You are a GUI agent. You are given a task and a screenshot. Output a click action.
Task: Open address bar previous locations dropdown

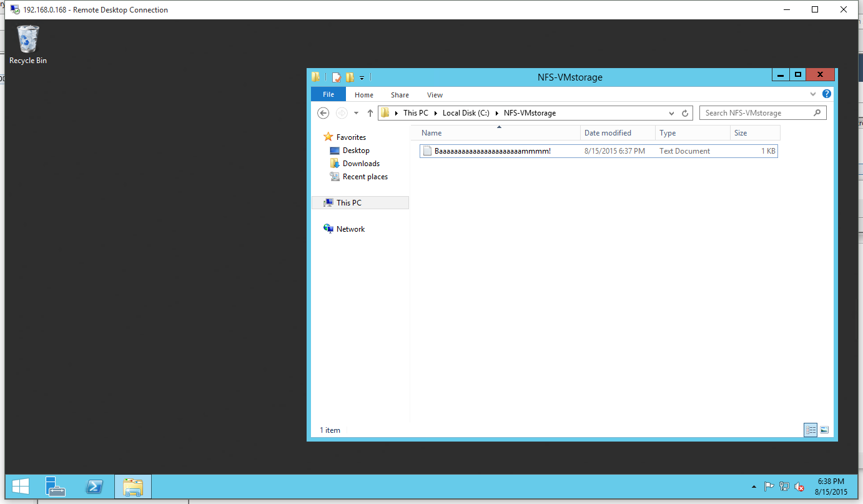tap(672, 113)
